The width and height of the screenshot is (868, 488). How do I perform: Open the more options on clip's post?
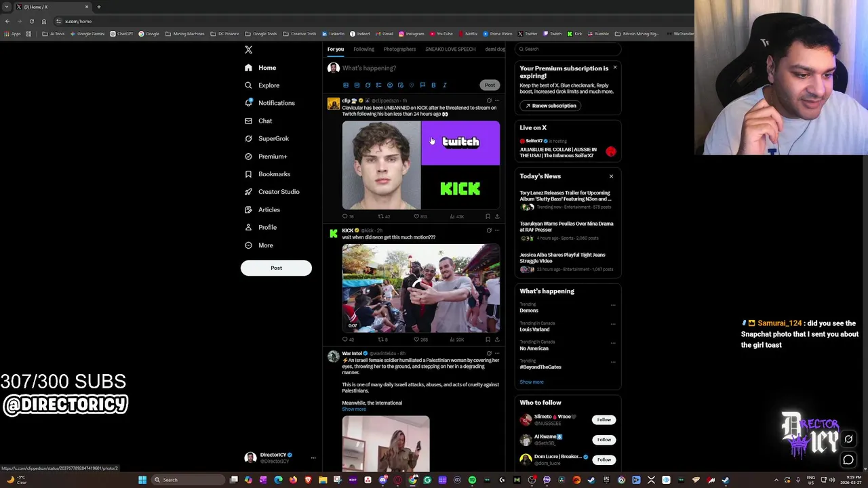tap(497, 100)
